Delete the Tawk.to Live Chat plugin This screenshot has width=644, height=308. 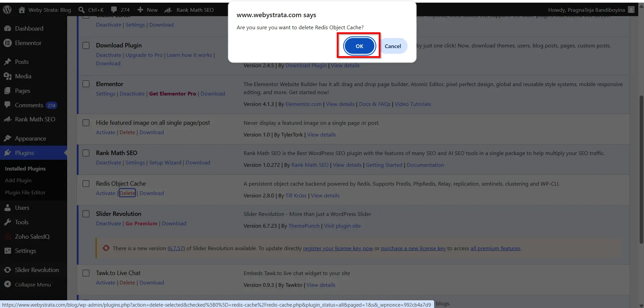[x=127, y=283]
